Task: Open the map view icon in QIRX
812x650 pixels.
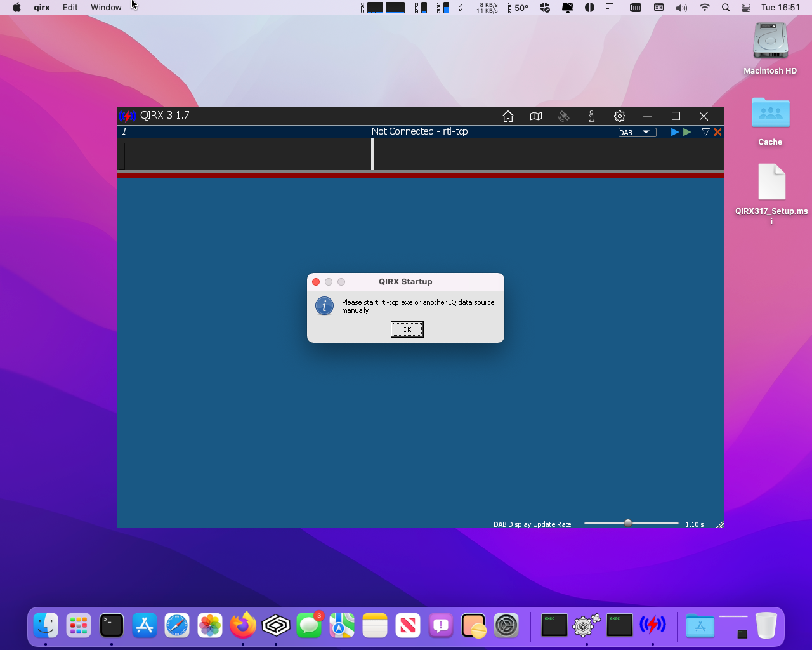Action: click(x=536, y=116)
